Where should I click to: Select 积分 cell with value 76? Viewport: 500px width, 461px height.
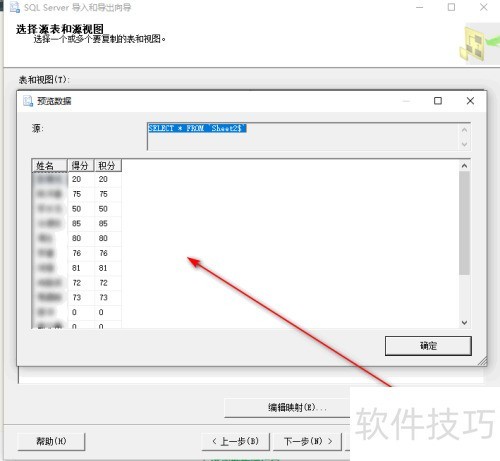coord(108,253)
